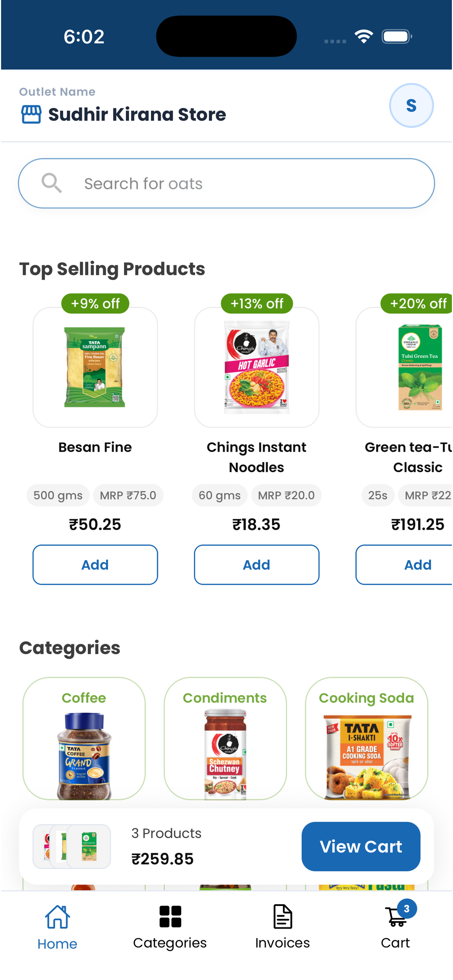Open the Categories grid icon tab
The height and width of the screenshot is (980, 453).
170,917
